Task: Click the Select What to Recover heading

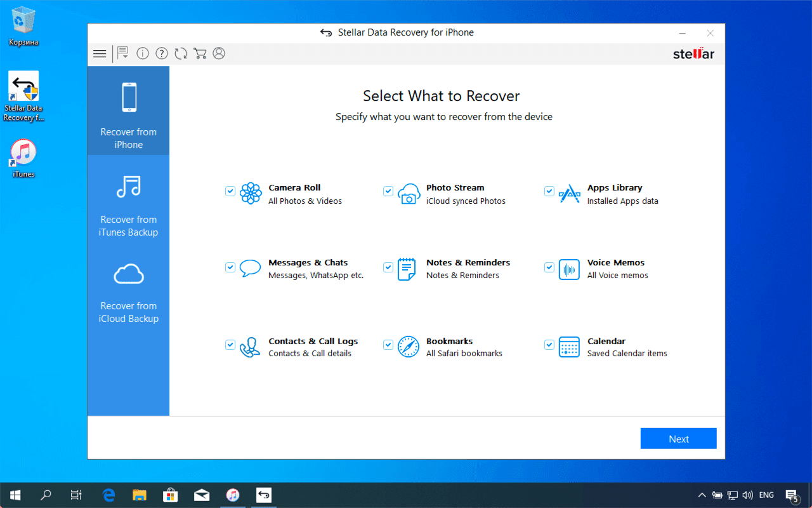Action: 442,96
